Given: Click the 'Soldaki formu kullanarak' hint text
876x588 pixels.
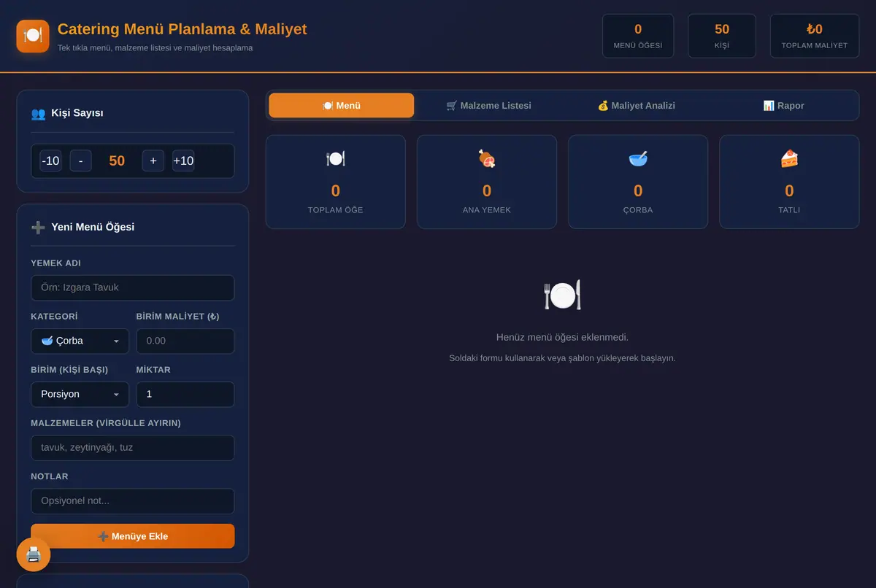Looking at the screenshot, I should tap(562, 358).
